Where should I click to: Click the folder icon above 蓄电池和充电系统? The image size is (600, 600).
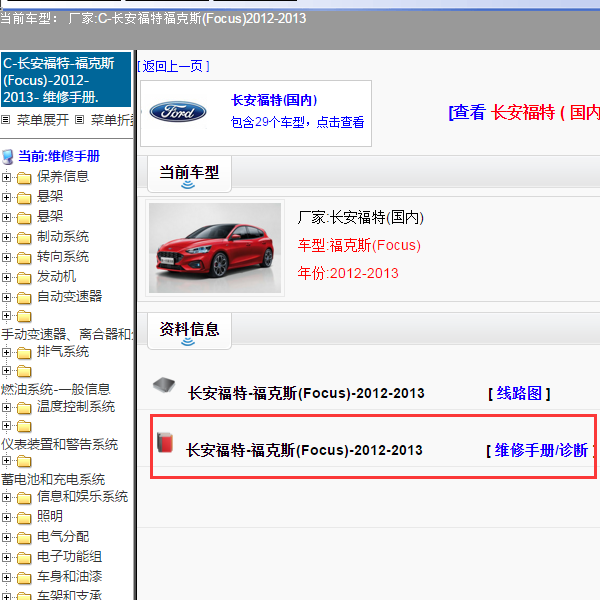point(24,461)
